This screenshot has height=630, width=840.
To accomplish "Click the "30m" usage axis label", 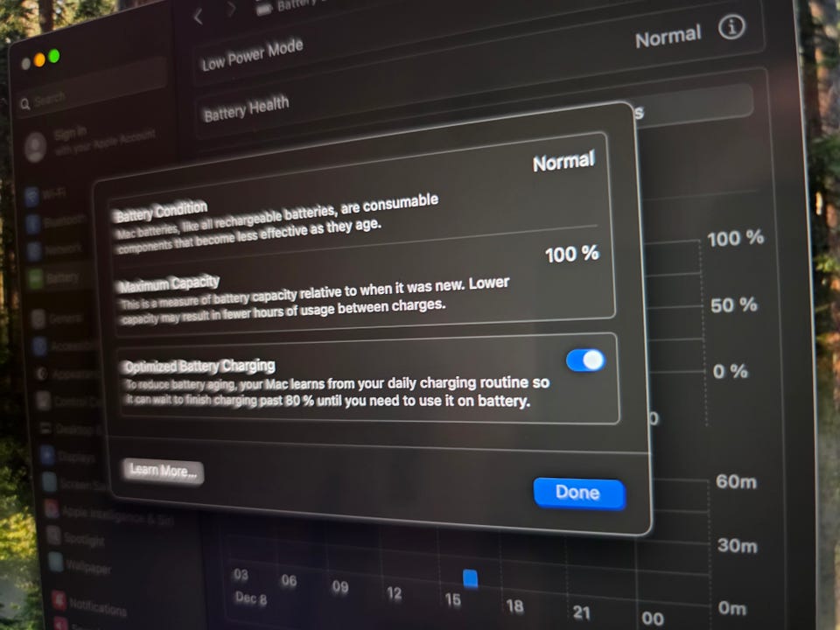I will click(x=737, y=545).
